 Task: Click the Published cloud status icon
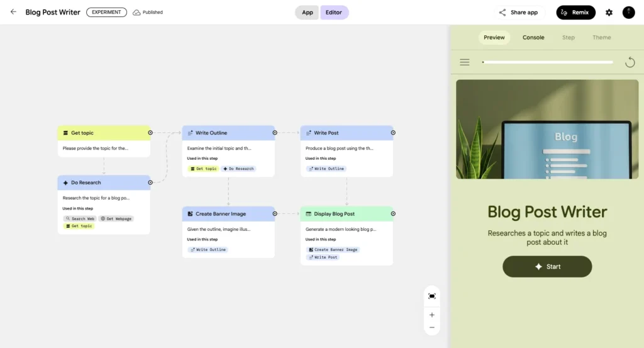pos(136,13)
